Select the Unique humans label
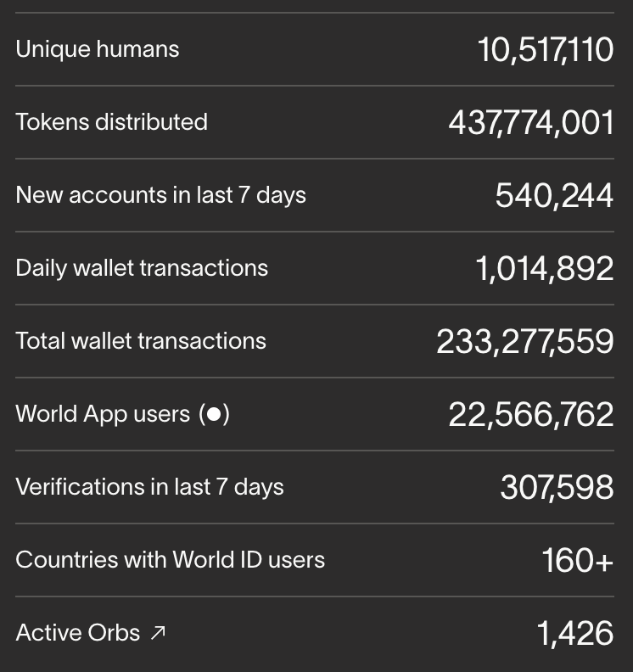 (x=98, y=49)
